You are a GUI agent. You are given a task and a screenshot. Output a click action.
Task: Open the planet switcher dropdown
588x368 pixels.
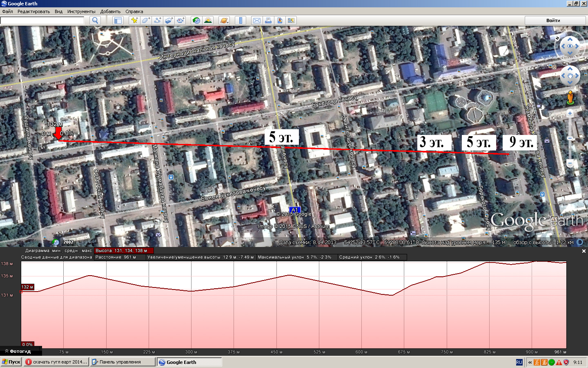coord(224,20)
